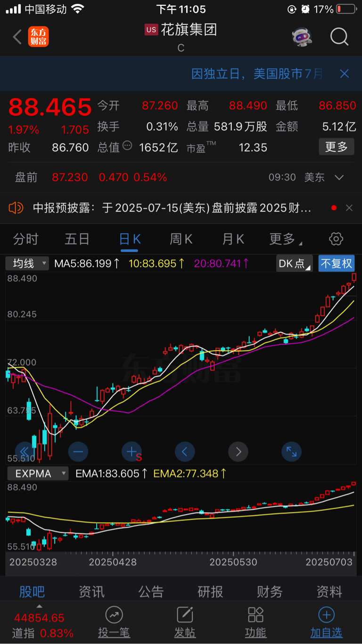The height and width of the screenshot is (644, 362).
Task: Open the 资讯 tab
Action: [91, 591]
